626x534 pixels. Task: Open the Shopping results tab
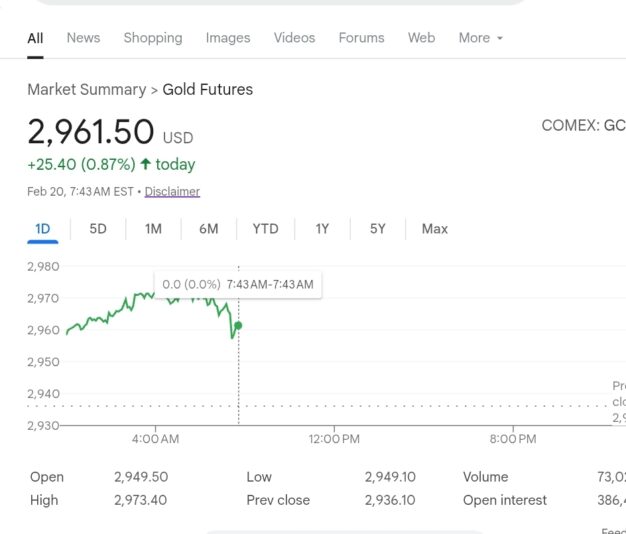coord(153,38)
